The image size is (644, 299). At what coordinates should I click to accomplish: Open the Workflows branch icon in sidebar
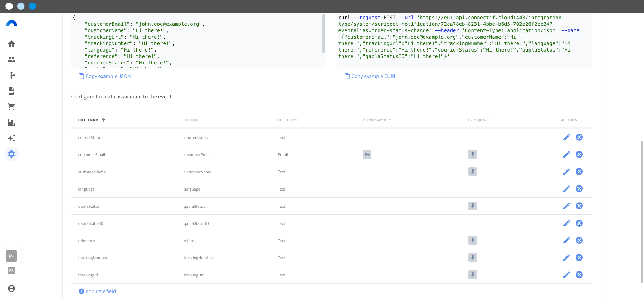tap(11, 75)
